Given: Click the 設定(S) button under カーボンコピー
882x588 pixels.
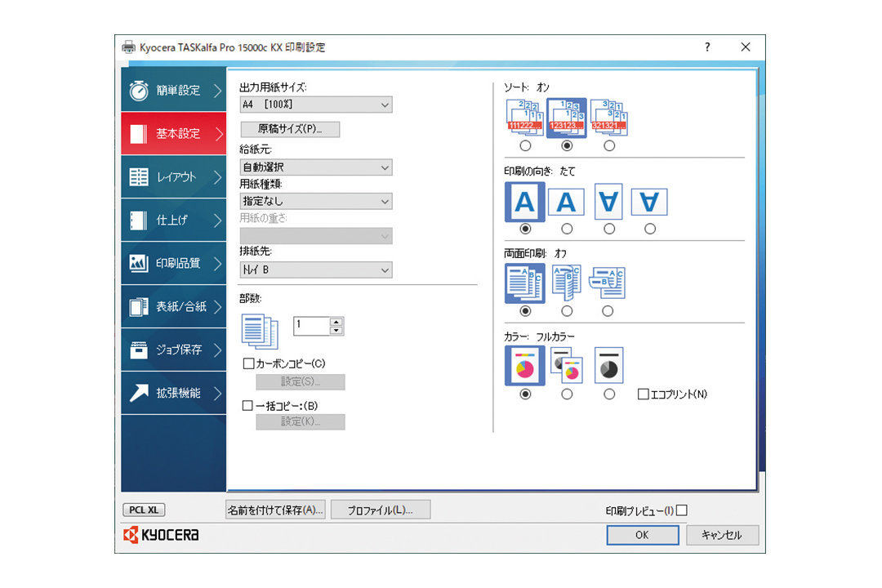Looking at the screenshot, I should (x=301, y=381).
